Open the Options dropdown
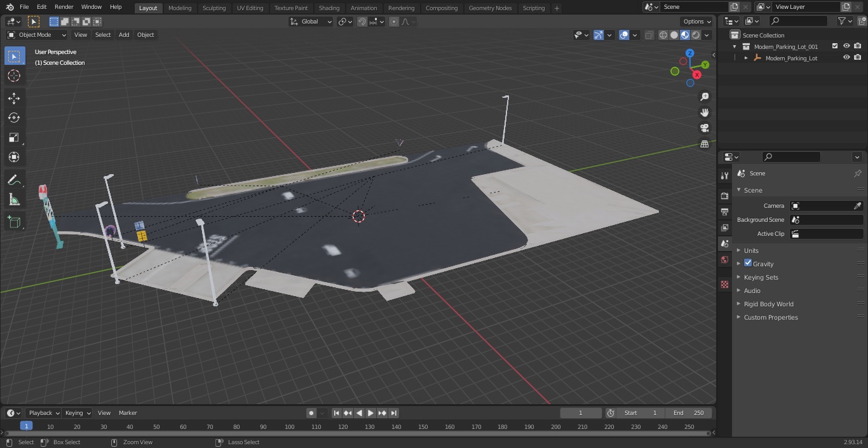 click(x=697, y=22)
